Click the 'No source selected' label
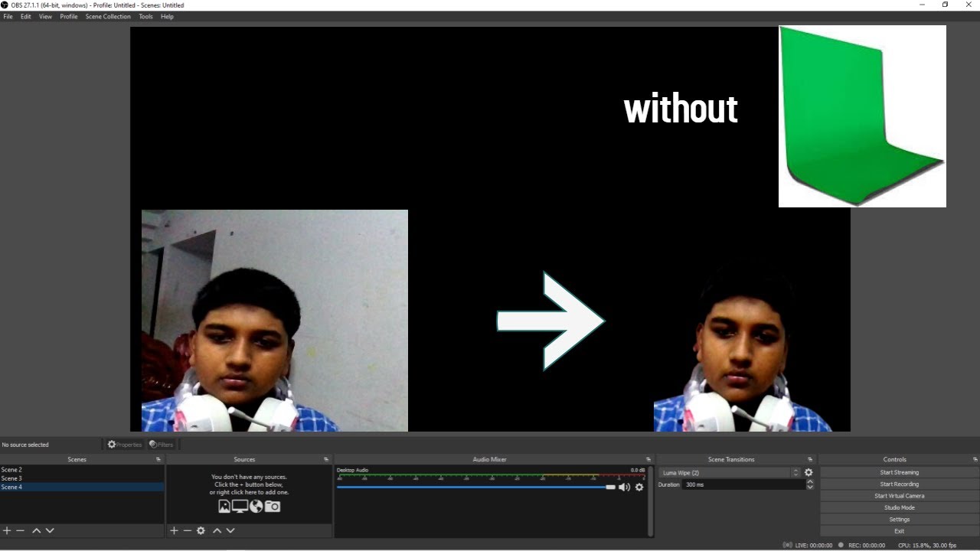The height and width of the screenshot is (551, 980). 25,445
